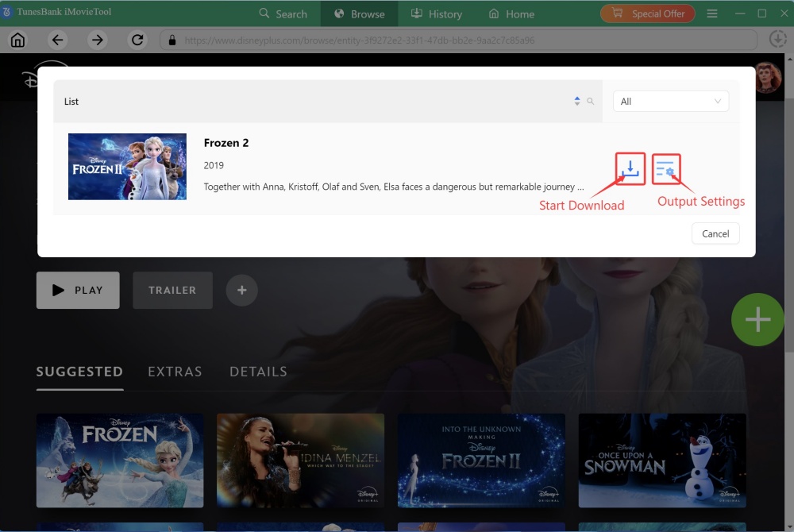
Task: Switch to the Search tab
Action: [x=283, y=13]
